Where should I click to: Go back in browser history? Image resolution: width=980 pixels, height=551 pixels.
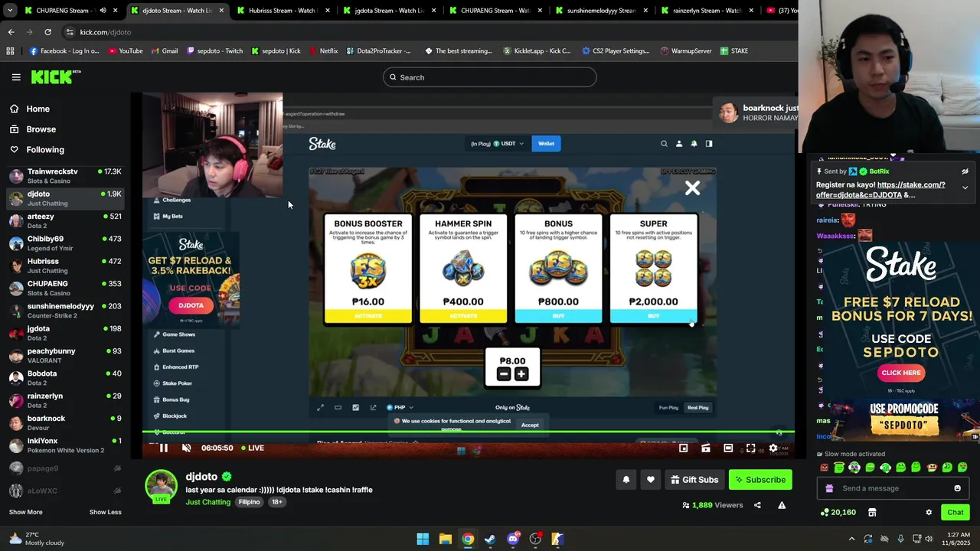tap(11, 32)
